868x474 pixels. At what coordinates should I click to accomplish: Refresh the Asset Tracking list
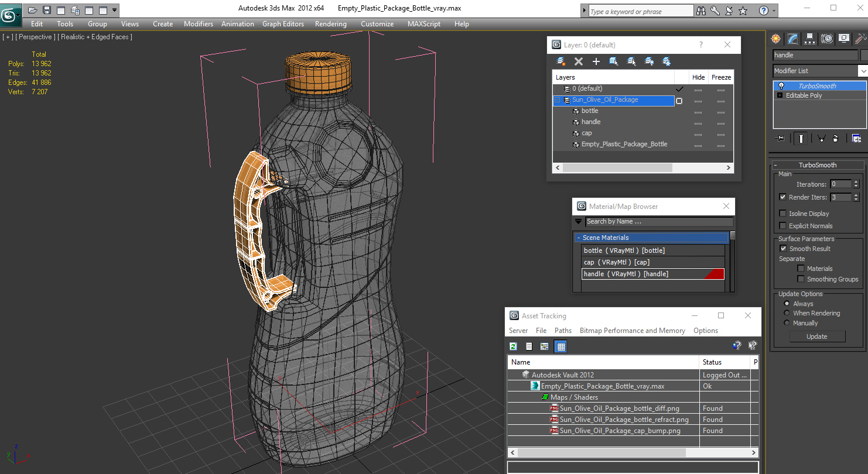pos(513,346)
